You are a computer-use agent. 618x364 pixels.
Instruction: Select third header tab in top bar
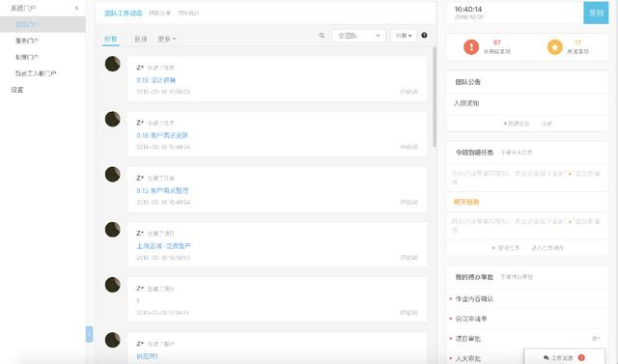tap(188, 13)
